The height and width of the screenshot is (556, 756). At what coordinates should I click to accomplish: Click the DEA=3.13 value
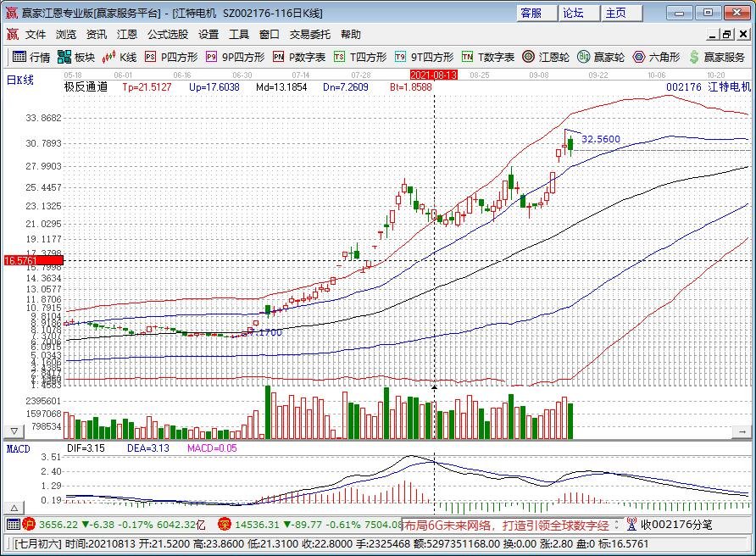(x=148, y=448)
